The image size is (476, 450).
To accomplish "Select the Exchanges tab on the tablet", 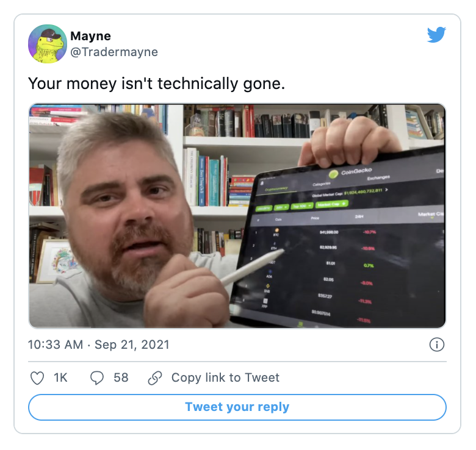I will (x=378, y=177).
